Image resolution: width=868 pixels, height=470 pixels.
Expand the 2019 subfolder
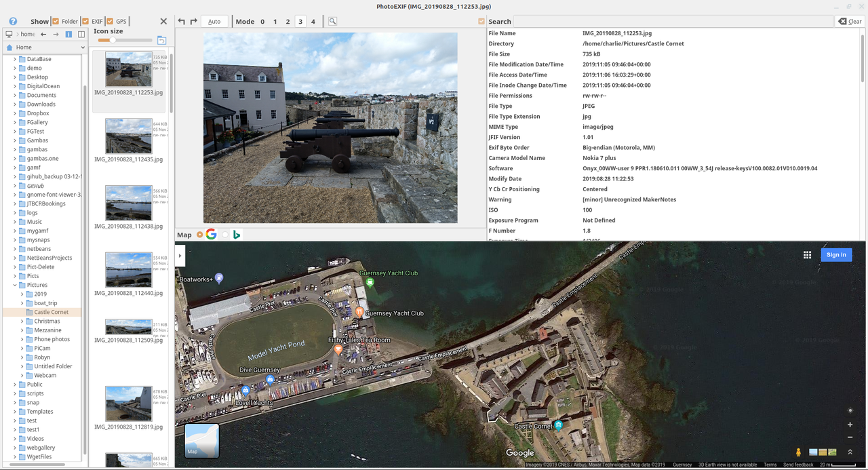click(x=22, y=294)
